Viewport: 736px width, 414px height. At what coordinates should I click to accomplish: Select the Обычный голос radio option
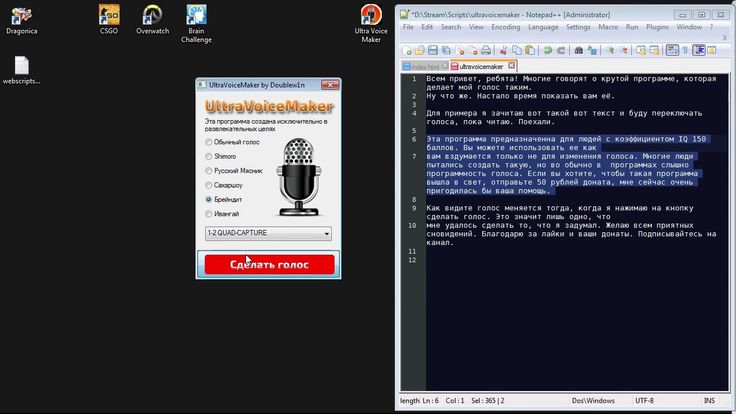pos(209,142)
